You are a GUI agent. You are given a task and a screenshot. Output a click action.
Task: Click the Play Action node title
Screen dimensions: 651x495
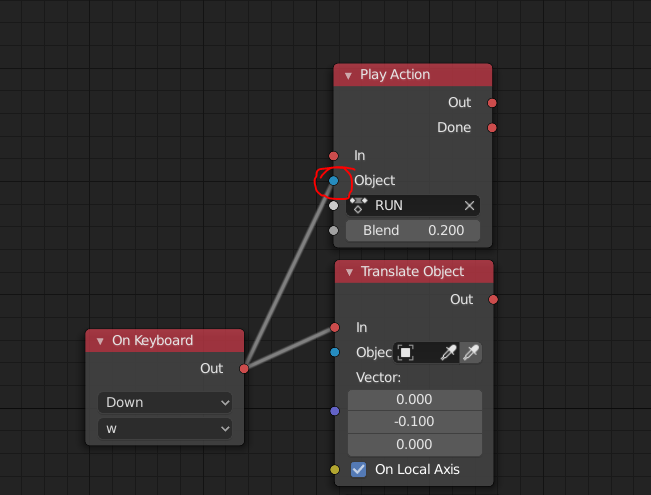[395, 75]
